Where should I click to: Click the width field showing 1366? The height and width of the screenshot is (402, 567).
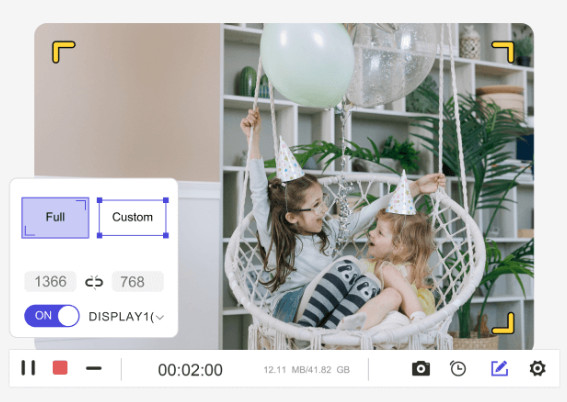(x=50, y=282)
